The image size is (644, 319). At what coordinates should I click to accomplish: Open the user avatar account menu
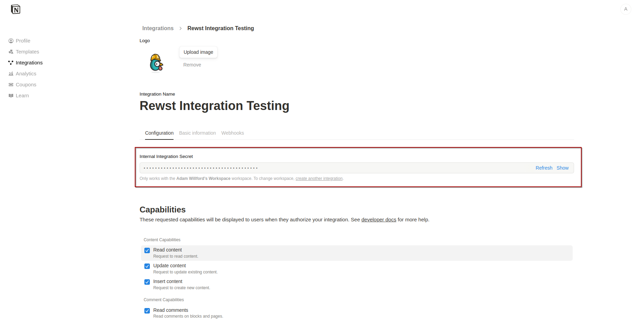625,9
